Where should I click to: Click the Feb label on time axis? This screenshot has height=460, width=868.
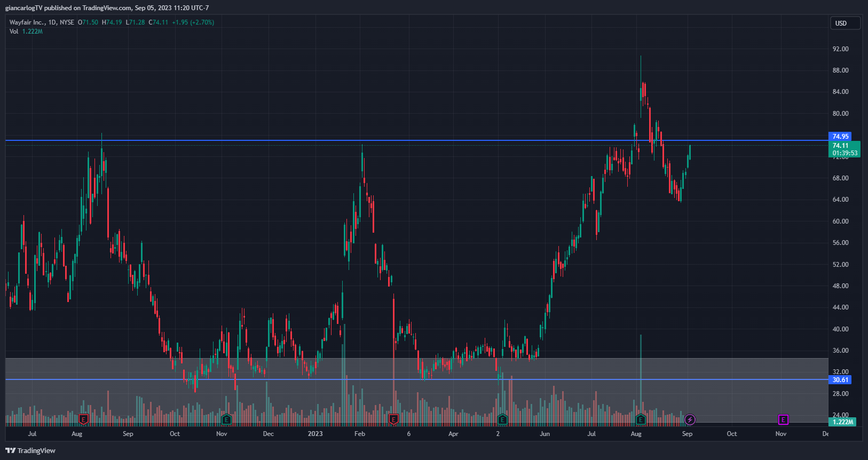click(360, 434)
